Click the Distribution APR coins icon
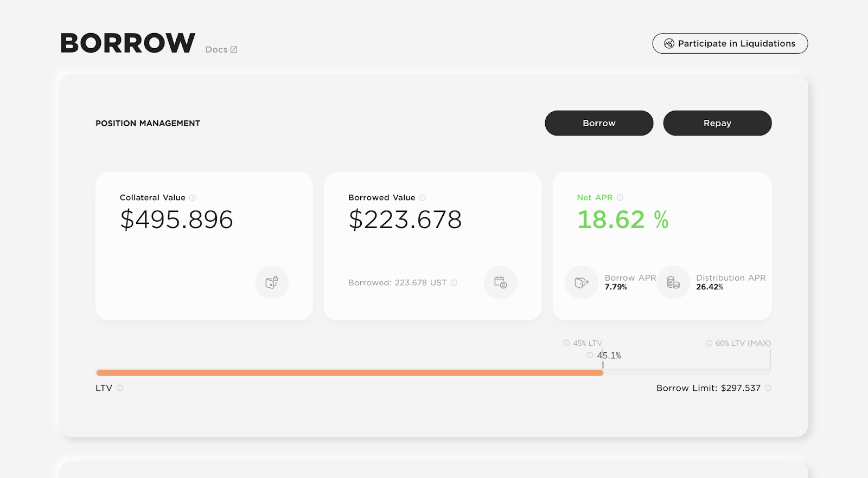 [673, 282]
